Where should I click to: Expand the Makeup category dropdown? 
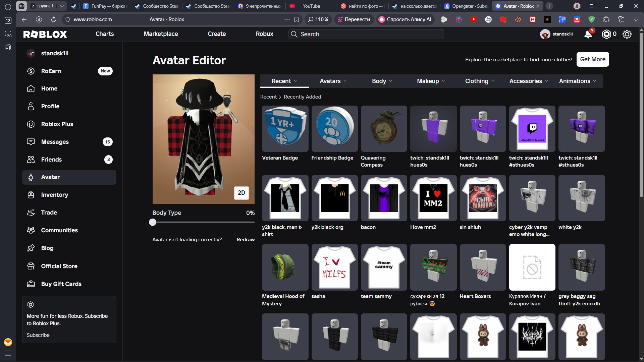pyautogui.click(x=431, y=81)
